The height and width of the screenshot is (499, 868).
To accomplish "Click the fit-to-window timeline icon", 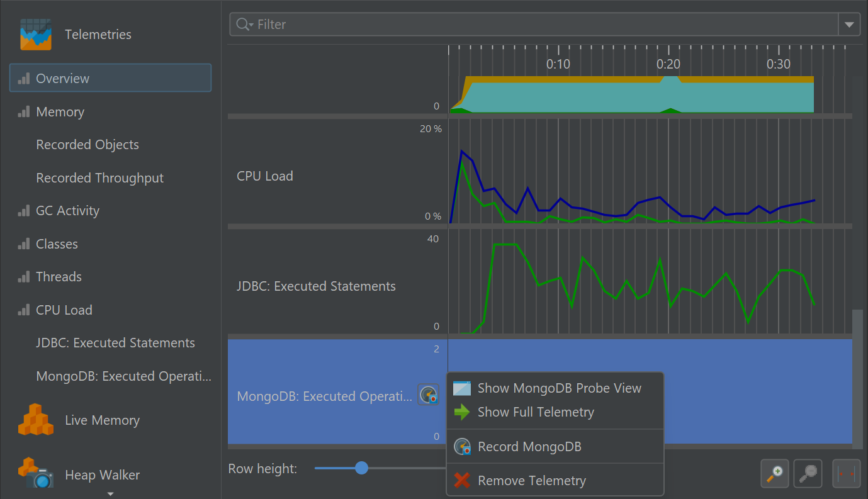I will point(846,473).
